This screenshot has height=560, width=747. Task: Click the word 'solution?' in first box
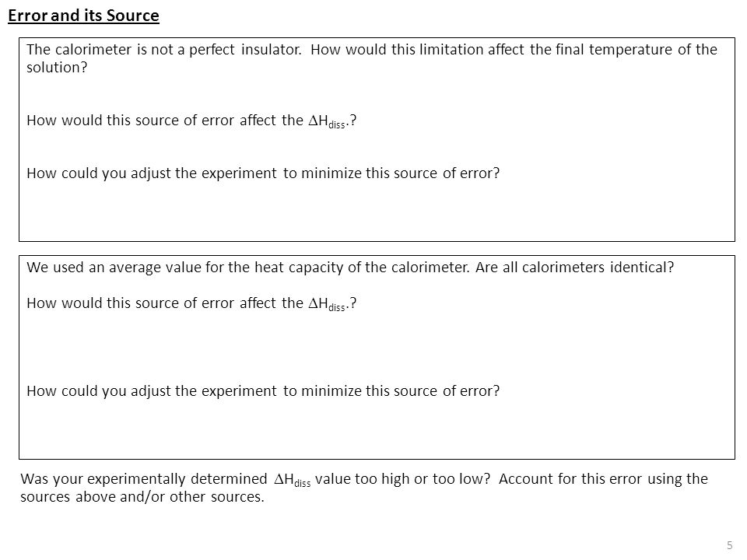[x=57, y=68]
